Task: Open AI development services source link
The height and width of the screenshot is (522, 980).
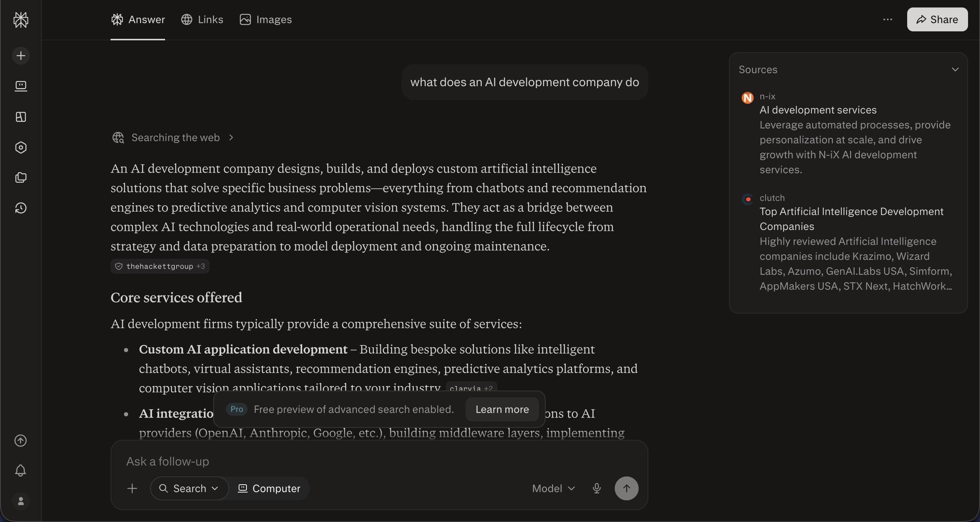Action: click(x=818, y=110)
